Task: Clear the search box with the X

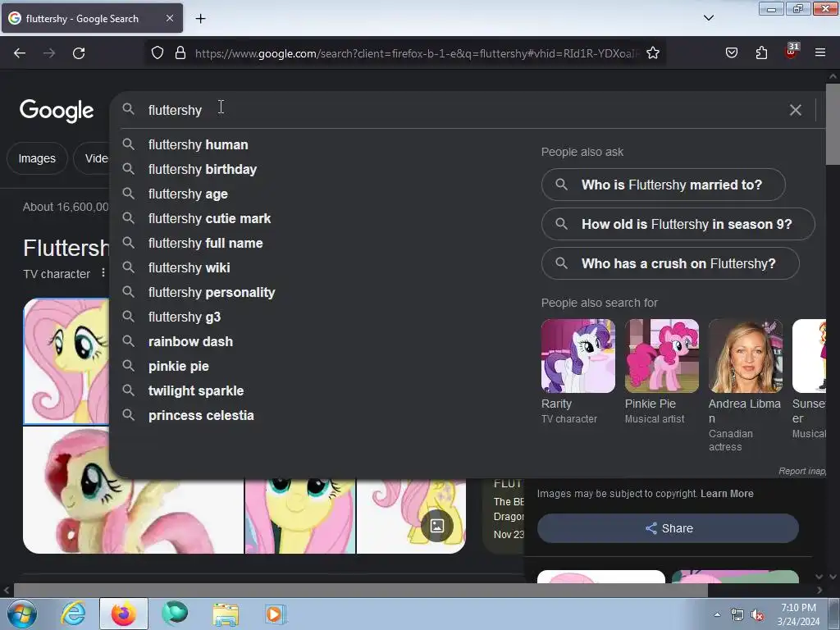Action: [x=796, y=110]
